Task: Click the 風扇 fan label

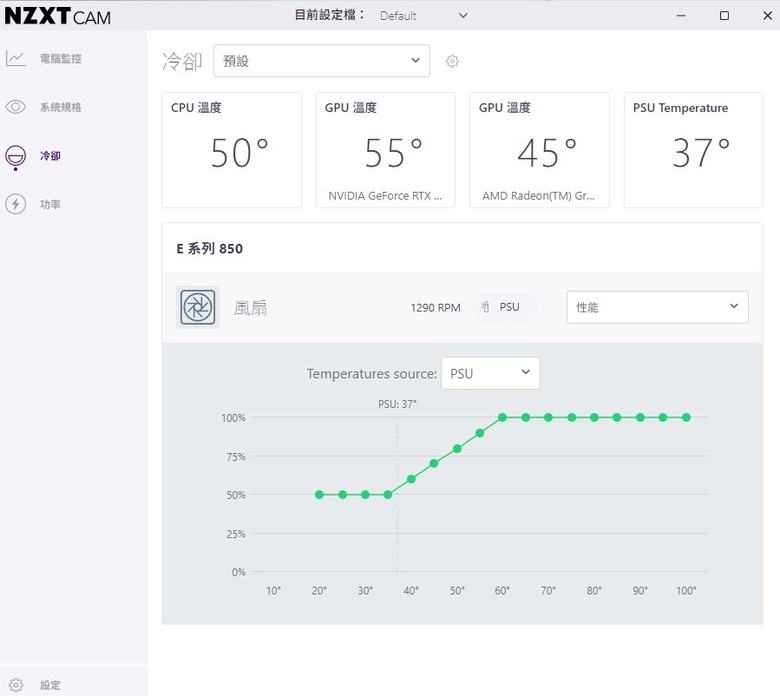Action: coord(250,308)
